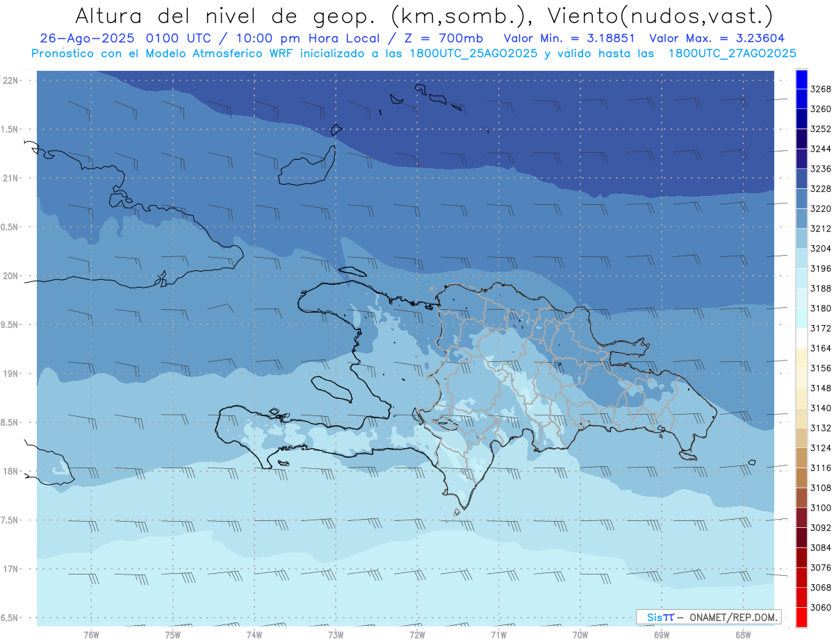Image resolution: width=834 pixels, height=644 pixels.
Task: Click the 3260 legend value
Action: [x=821, y=109]
